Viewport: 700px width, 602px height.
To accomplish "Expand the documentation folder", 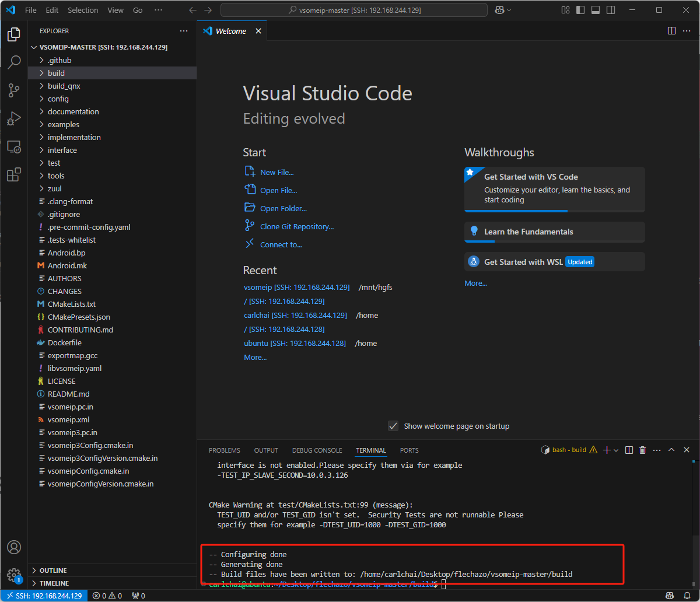I will 112,111.
